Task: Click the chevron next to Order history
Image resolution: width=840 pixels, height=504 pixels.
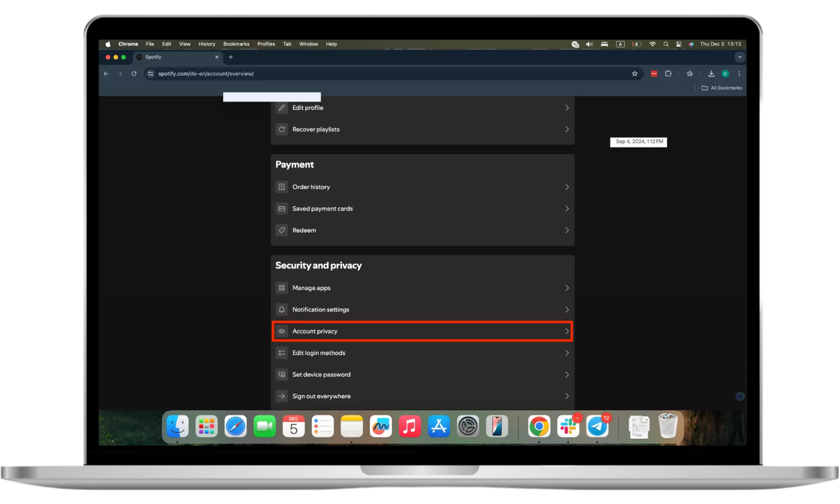Action: pos(566,187)
